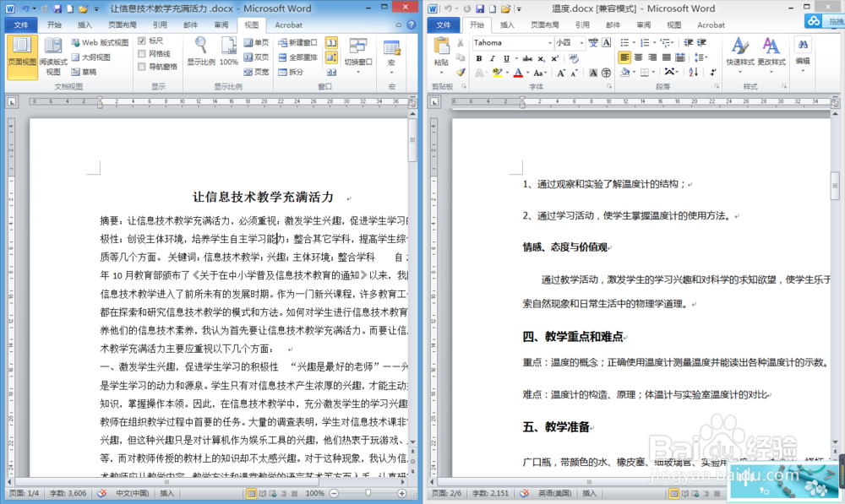Apply Bold formatting in 温度.docx window

click(x=478, y=57)
